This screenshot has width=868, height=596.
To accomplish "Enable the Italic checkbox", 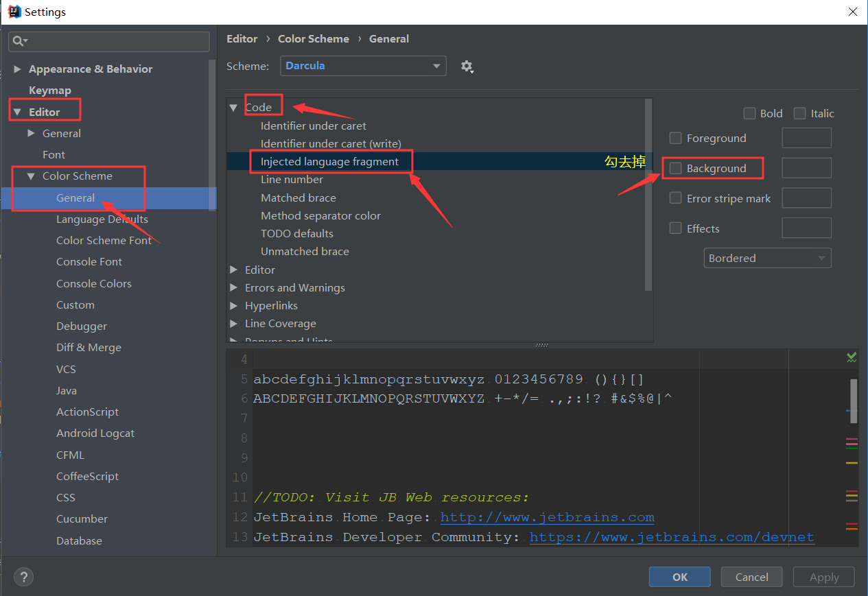I will point(799,113).
